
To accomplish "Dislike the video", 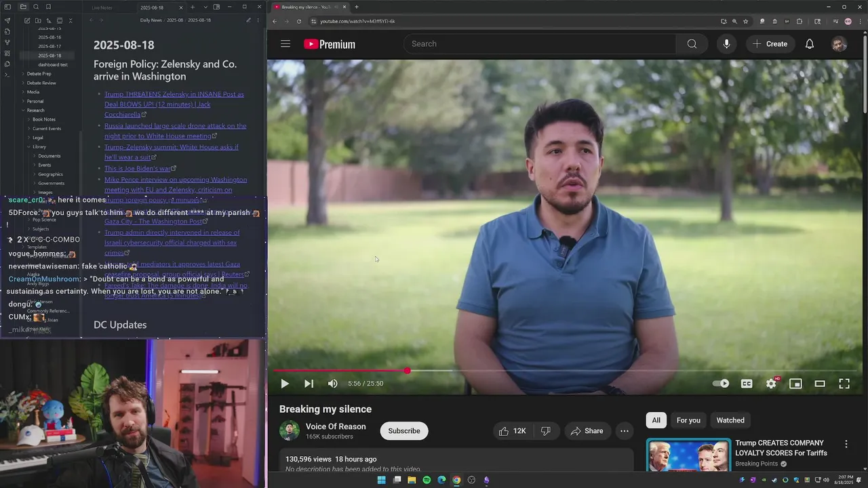I will pyautogui.click(x=545, y=431).
